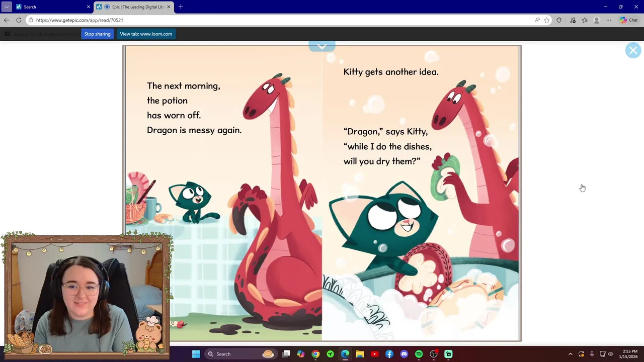Show hidden system tray icons

click(x=570, y=354)
